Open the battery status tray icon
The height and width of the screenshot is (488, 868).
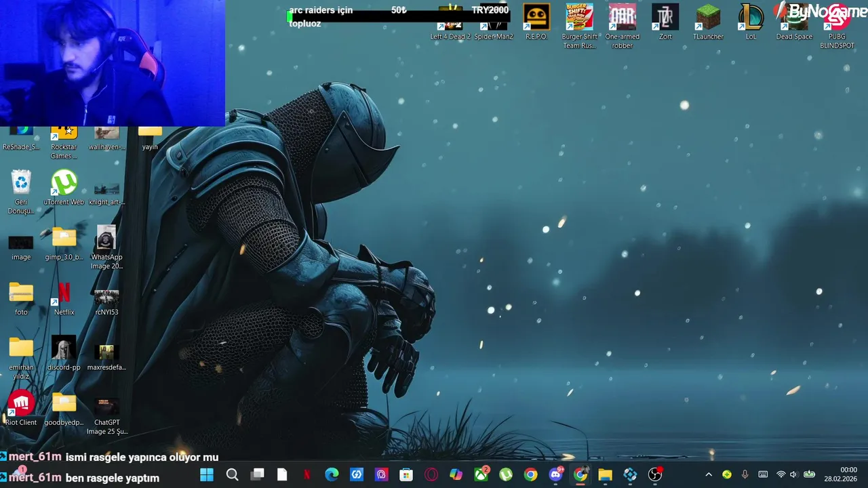(809, 474)
